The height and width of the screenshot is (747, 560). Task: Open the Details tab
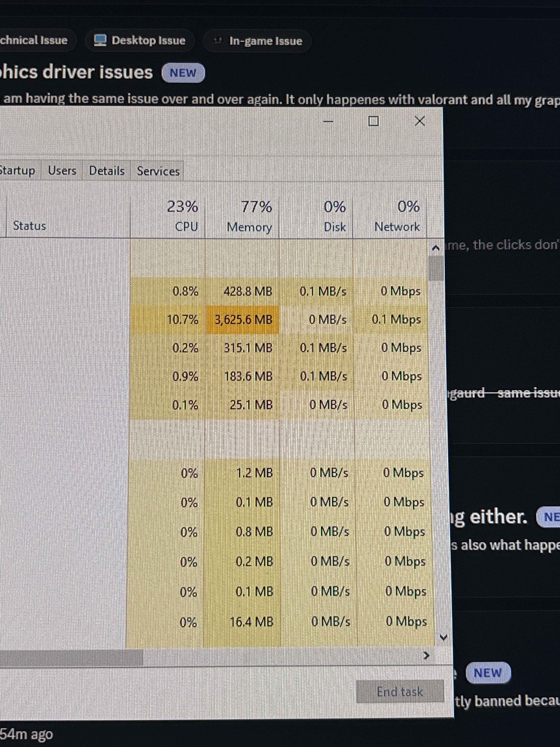pyautogui.click(x=107, y=171)
